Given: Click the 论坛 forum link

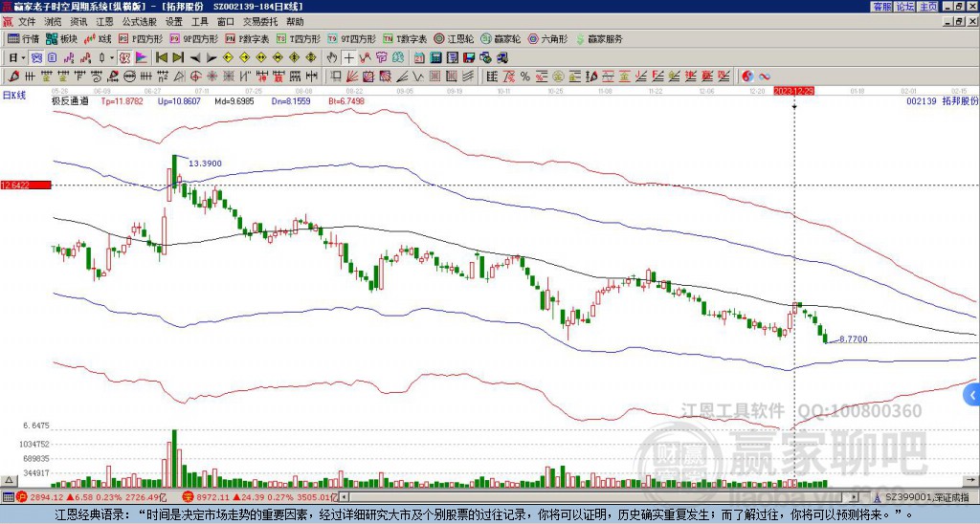Looking at the screenshot, I should [904, 6].
